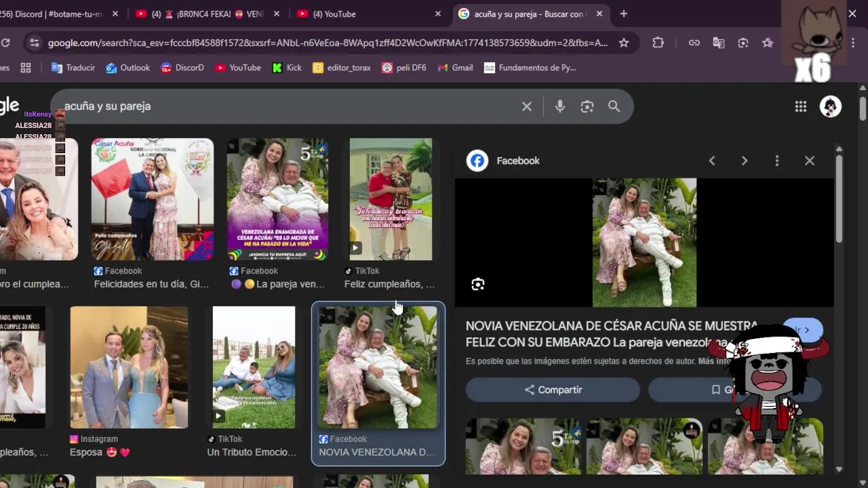Open the Google account profile avatar
The height and width of the screenshot is (488, 868).
(831, 106)
